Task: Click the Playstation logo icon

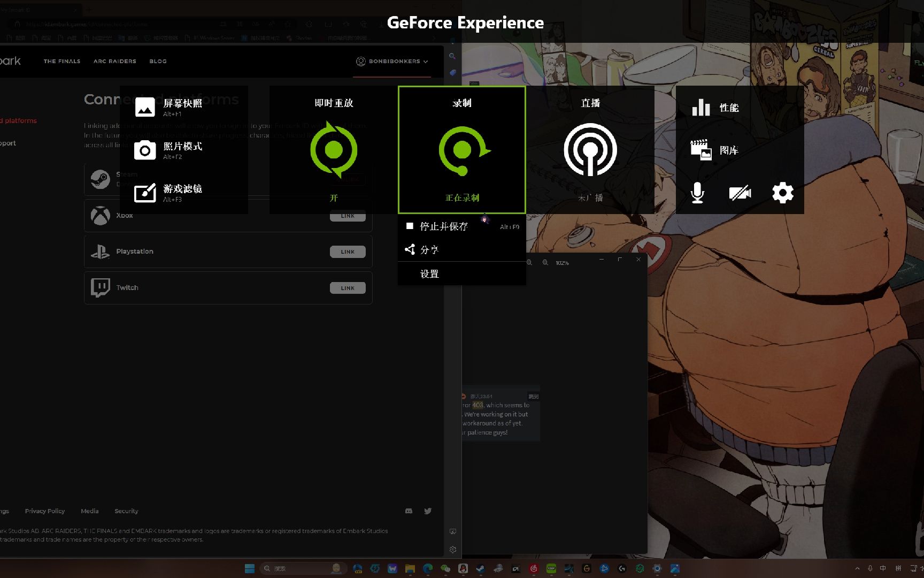Action: pos(100,252)
